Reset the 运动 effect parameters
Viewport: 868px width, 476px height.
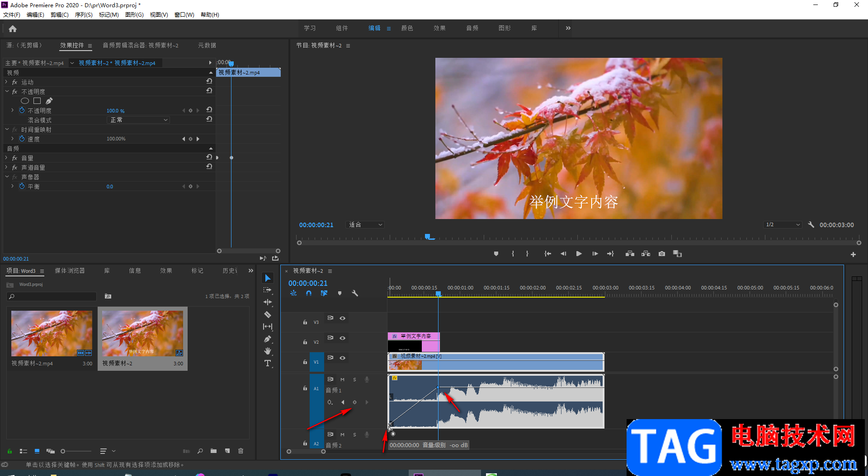point(209,81)
